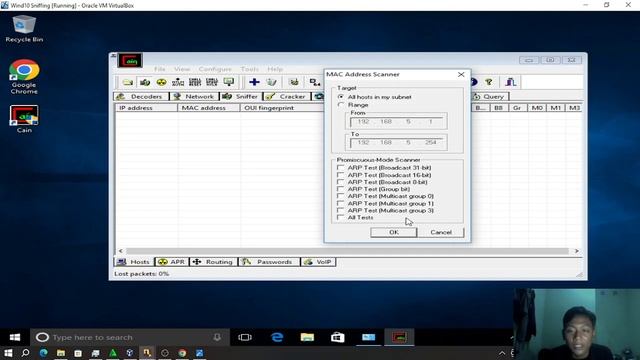Open the View menu
This screenshot has width=640, height=360.
(182, 69)
